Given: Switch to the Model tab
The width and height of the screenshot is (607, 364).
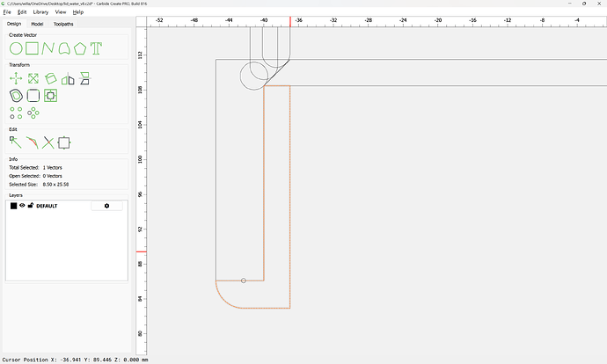Looking at the screenshot, I should pyautogui.click(x=37, y=24).
